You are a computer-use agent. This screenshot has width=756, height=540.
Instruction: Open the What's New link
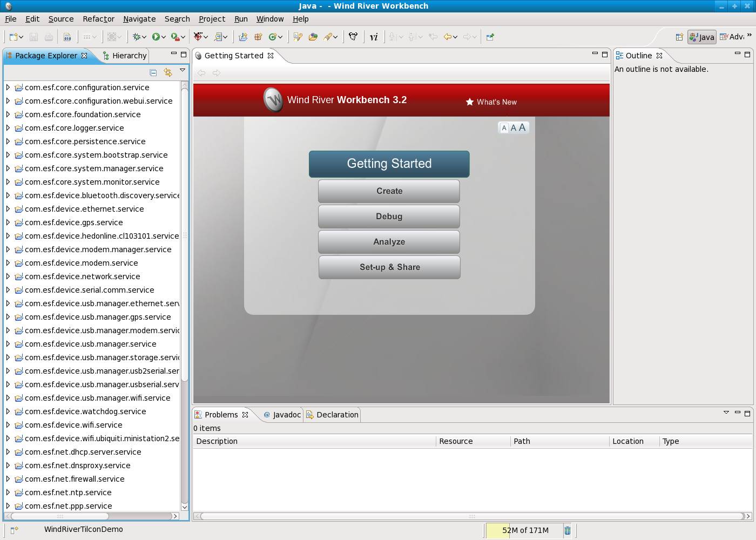click(x=491, y=102)
